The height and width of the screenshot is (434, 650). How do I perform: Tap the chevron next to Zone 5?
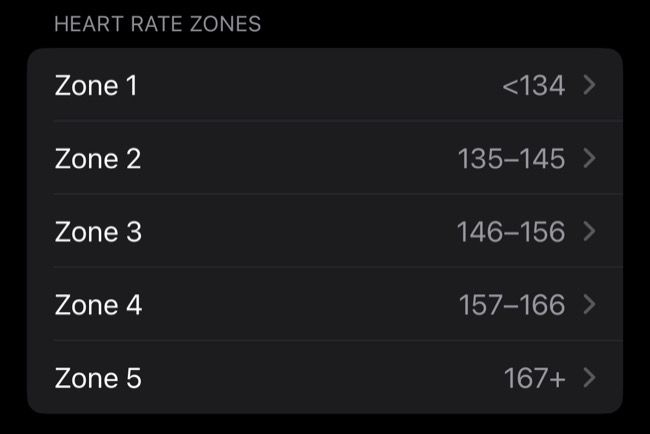[589, 378]
